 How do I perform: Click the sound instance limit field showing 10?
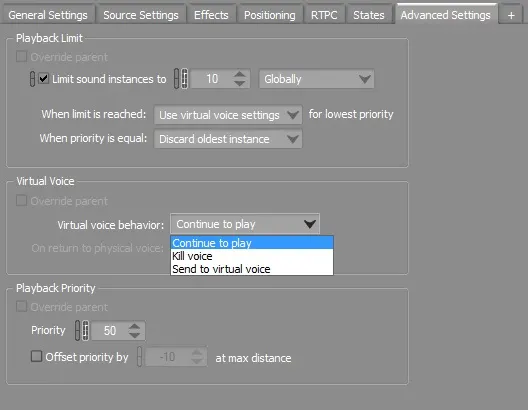pyautogui.click(x=212, y=79)
